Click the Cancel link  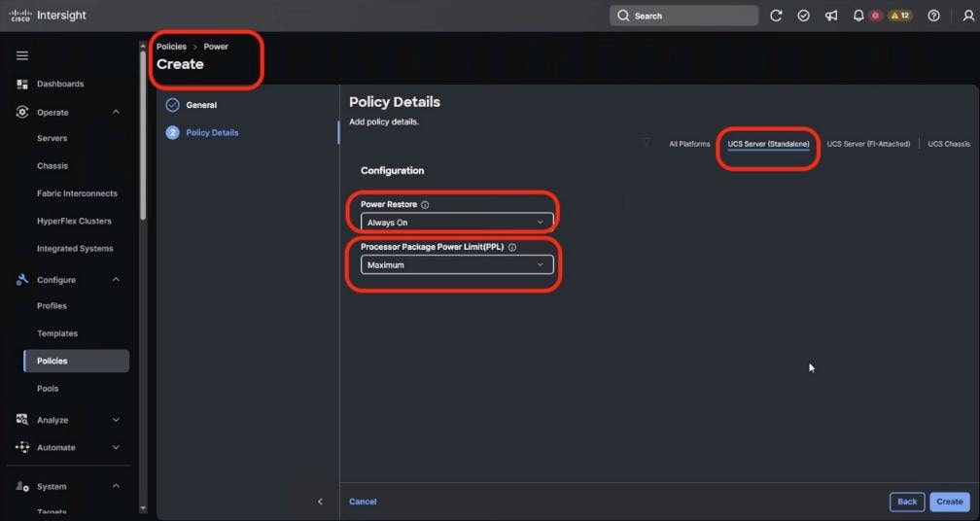point(363,502)
